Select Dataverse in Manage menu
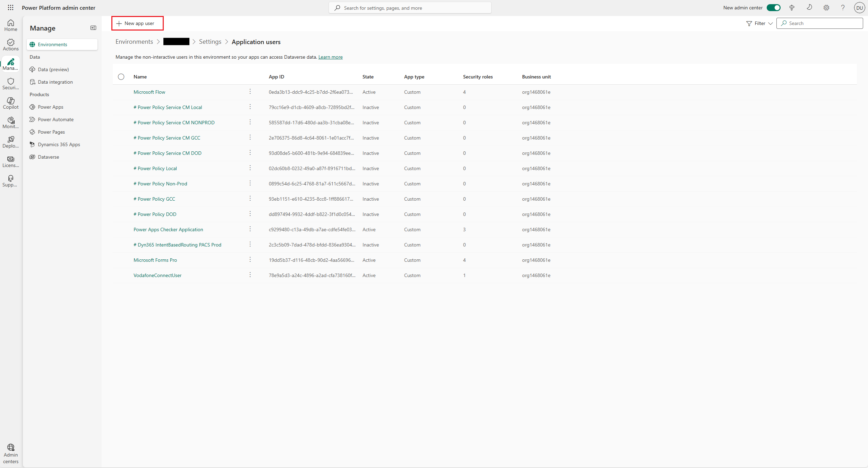The height and width of the screenshot is (468, 868). [x=48, y=157]
